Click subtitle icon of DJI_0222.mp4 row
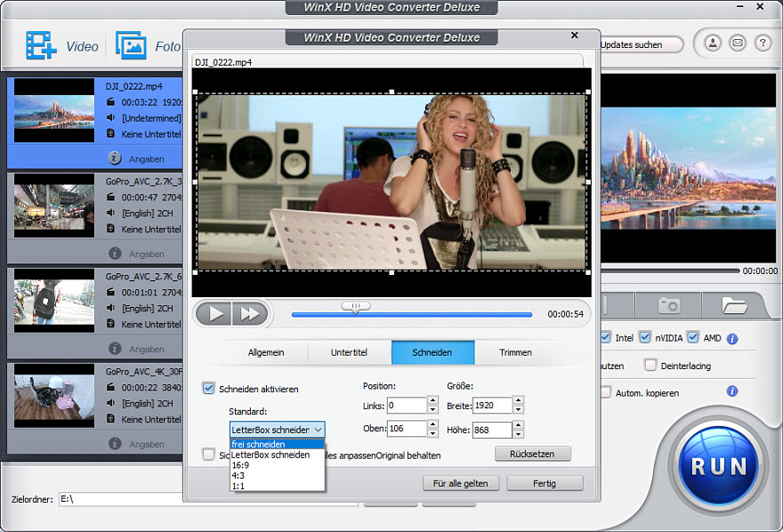783x532 pixels. point(111,133)
